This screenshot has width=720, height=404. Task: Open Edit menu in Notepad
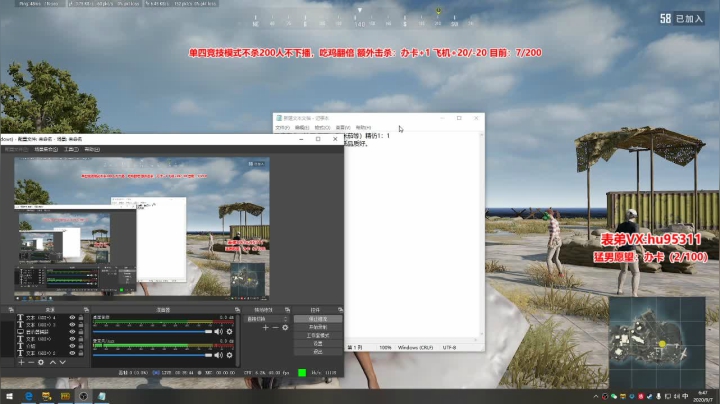click(302, 128)
